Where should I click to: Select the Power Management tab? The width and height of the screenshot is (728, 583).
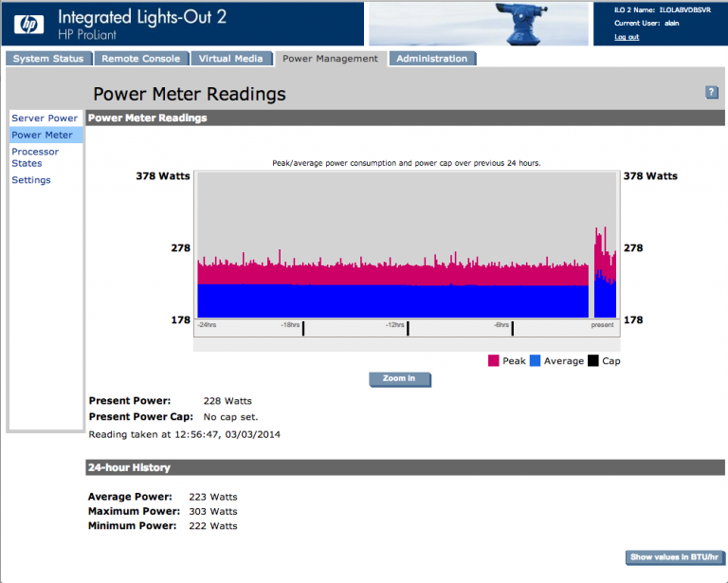330,59
